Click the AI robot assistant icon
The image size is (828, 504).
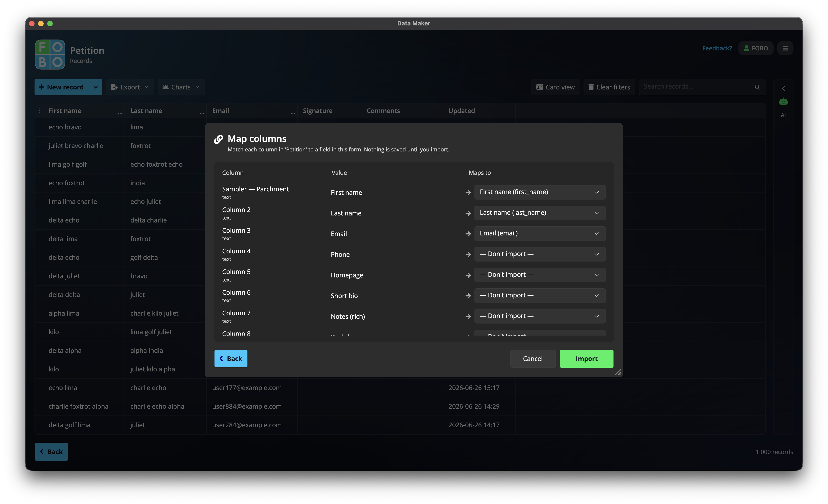[783, 101]
